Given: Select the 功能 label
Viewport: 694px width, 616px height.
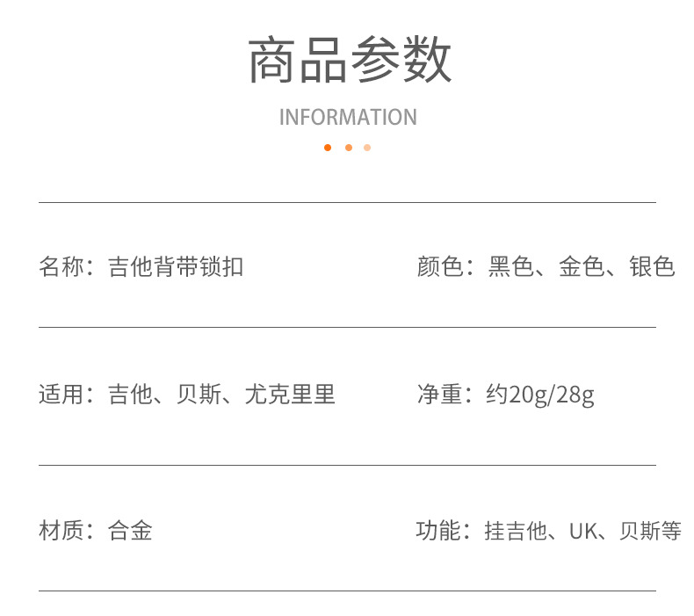Looking at the screenshot, I should click(438, 531).
